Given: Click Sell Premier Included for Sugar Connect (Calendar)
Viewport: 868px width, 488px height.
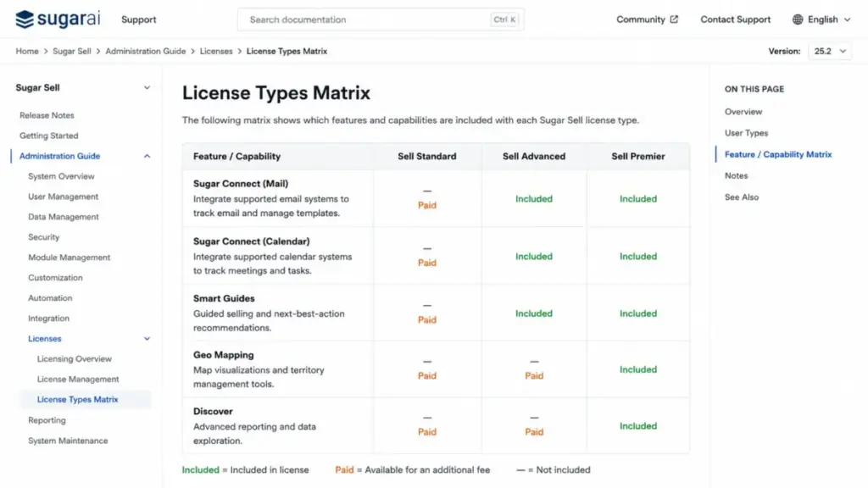Looking at the screenshot, I should pos(637,256).
